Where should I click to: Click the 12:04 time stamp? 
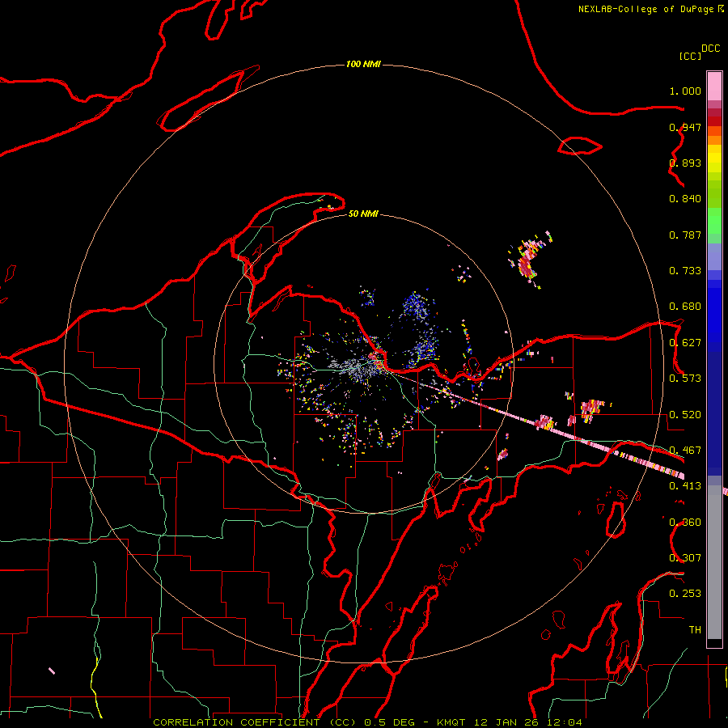[x=564, y=722]
